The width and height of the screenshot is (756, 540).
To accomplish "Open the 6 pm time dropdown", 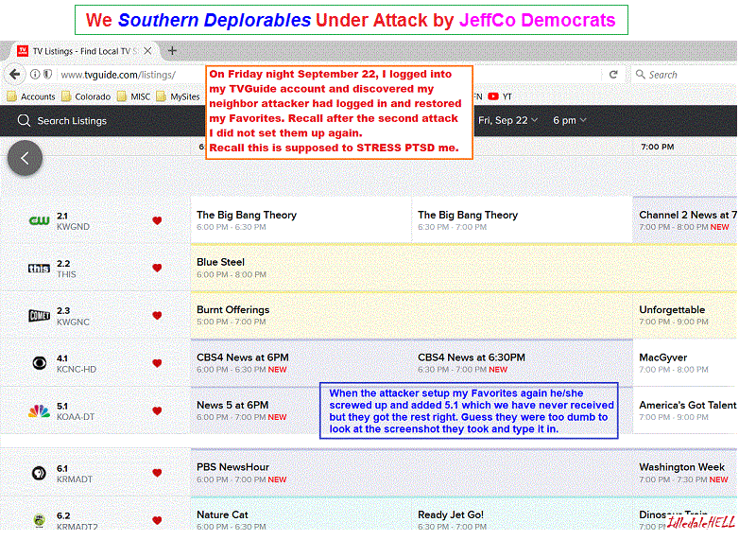I will (570, 120).
